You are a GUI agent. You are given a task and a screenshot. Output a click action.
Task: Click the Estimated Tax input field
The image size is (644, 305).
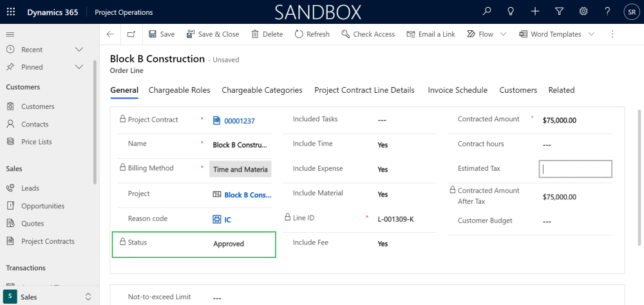tap(575, 169)
